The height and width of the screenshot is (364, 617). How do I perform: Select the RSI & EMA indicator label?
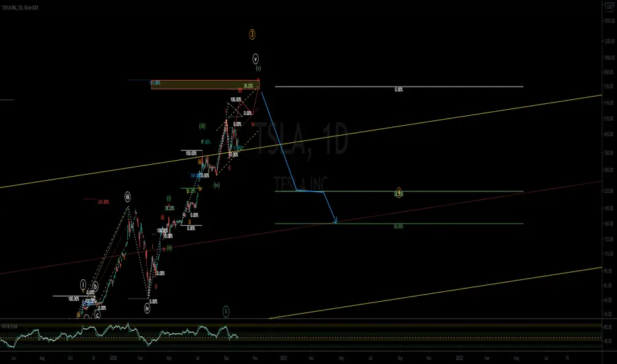tap(9, 326)
